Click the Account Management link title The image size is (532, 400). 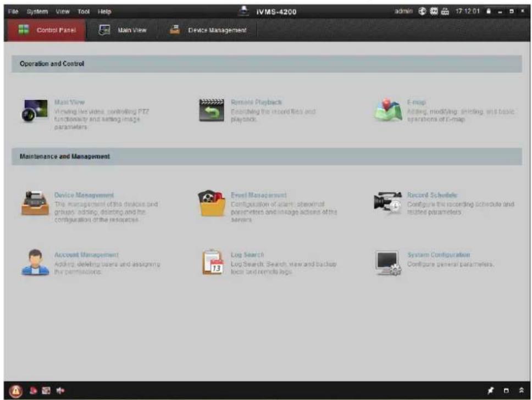[86, 255]
